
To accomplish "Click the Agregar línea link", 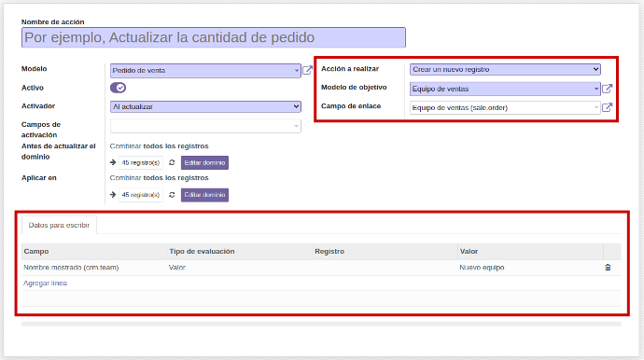I will point(45,283).
